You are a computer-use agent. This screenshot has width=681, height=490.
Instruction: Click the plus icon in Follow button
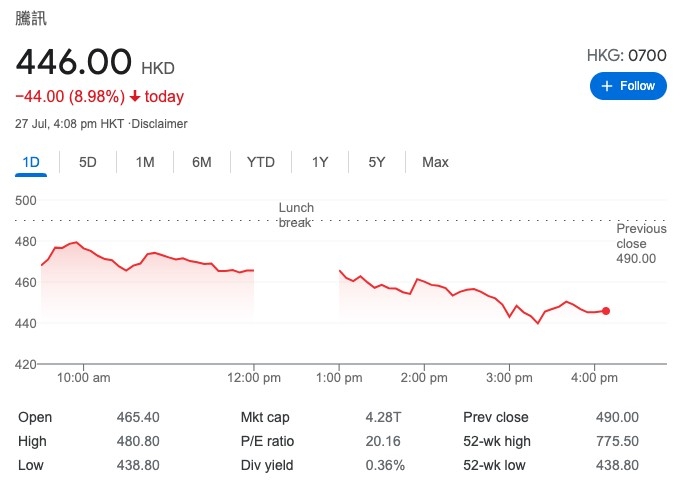point(606,86)
